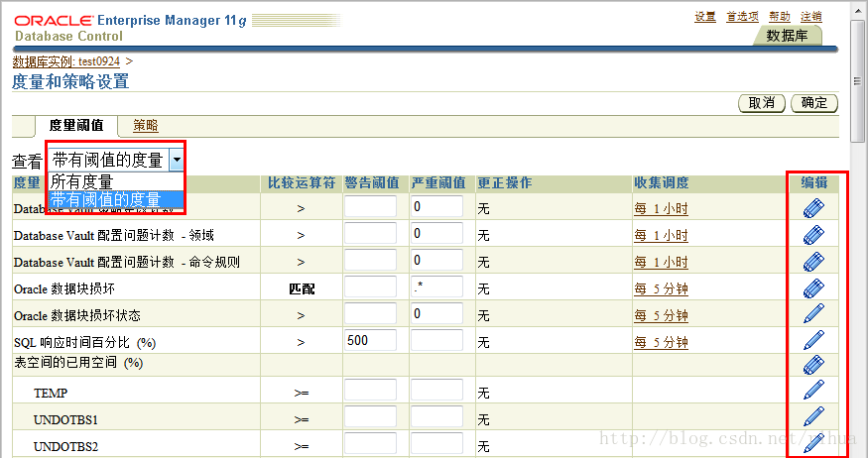Click warning threshold field for 命令规则 row
The width and height of the screenshot is (868, 458).
(x=370, y=260)
